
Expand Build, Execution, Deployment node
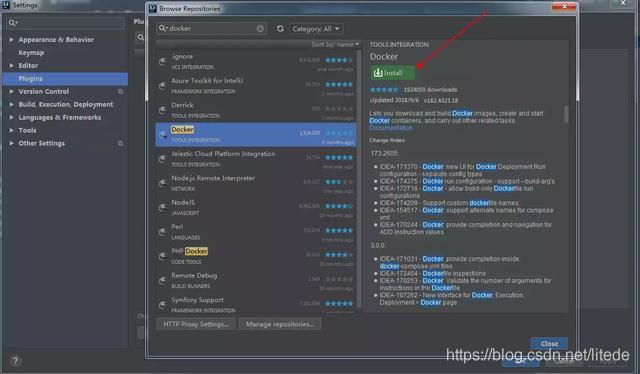point(11,105)
